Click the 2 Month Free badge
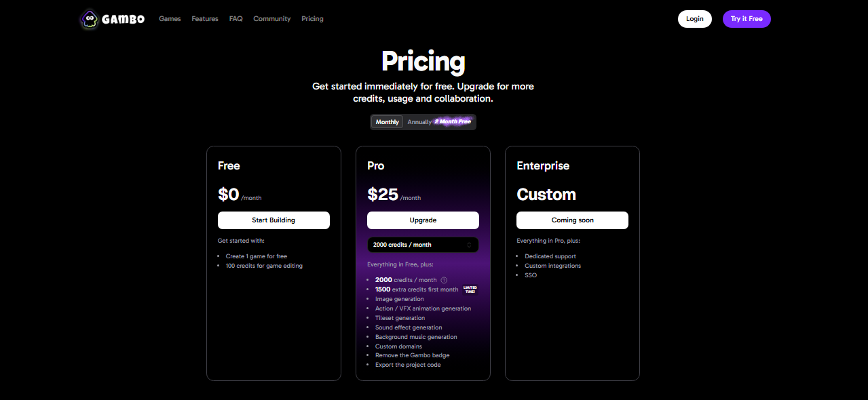868x400 pixels. coord(453,122)
